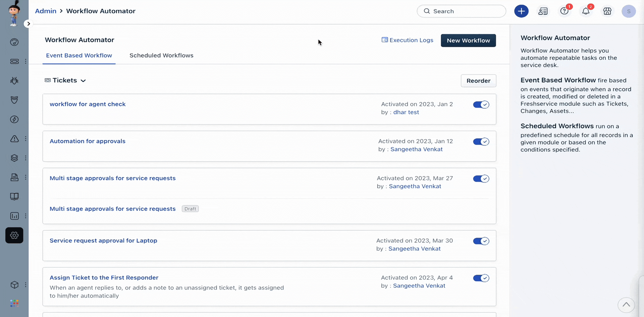
Task: Select the Event Based Workflow tab
Action: tap(79, 55)
